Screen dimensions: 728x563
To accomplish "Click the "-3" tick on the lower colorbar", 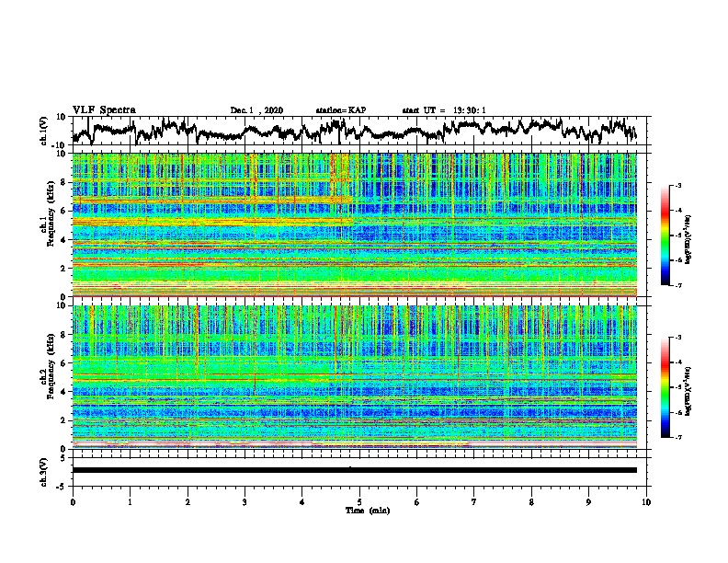I will click(x=677, y=338).
